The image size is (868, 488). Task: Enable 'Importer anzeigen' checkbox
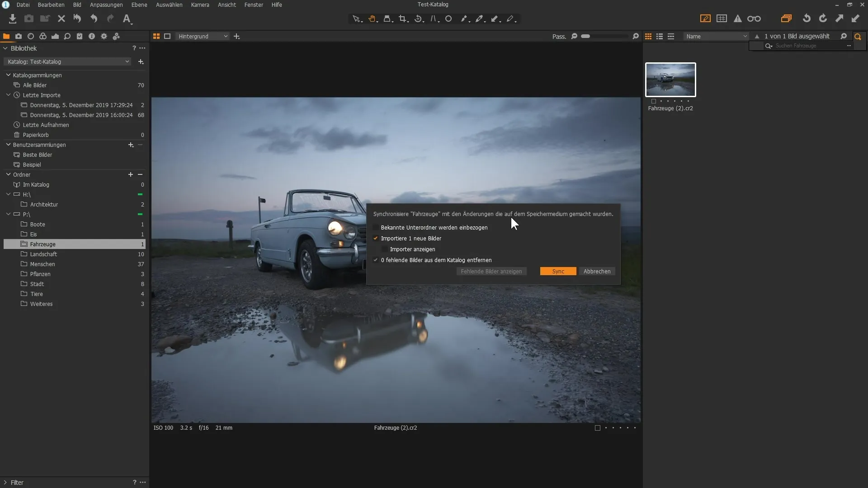point(385,249)
